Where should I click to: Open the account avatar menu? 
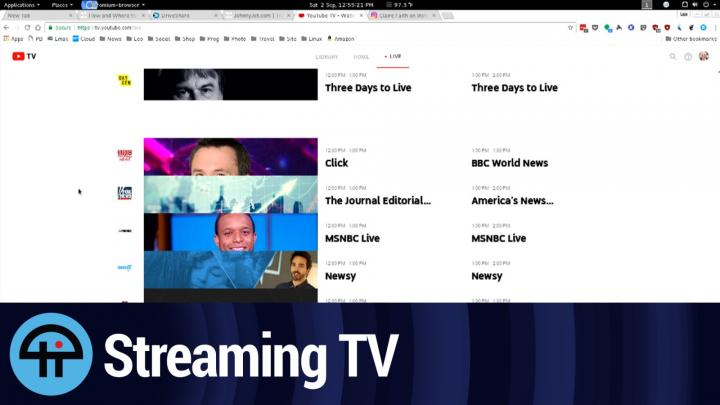(x=704, y=57)
